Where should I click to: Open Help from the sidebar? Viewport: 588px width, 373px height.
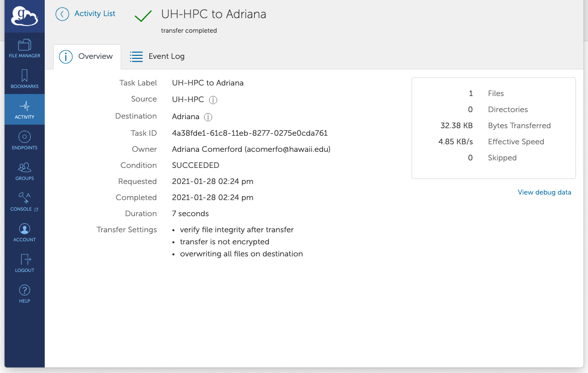[25, 294]
